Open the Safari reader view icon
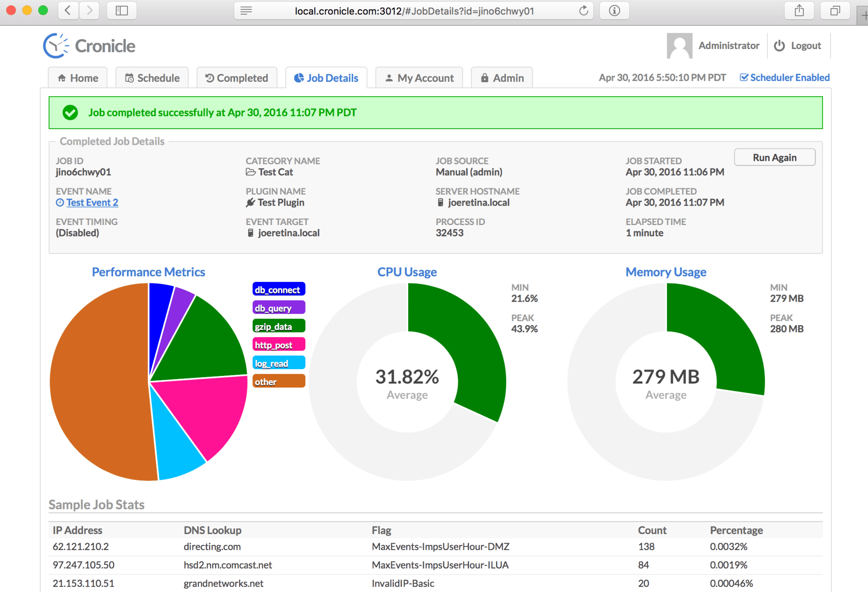 (x=246, y=11)
